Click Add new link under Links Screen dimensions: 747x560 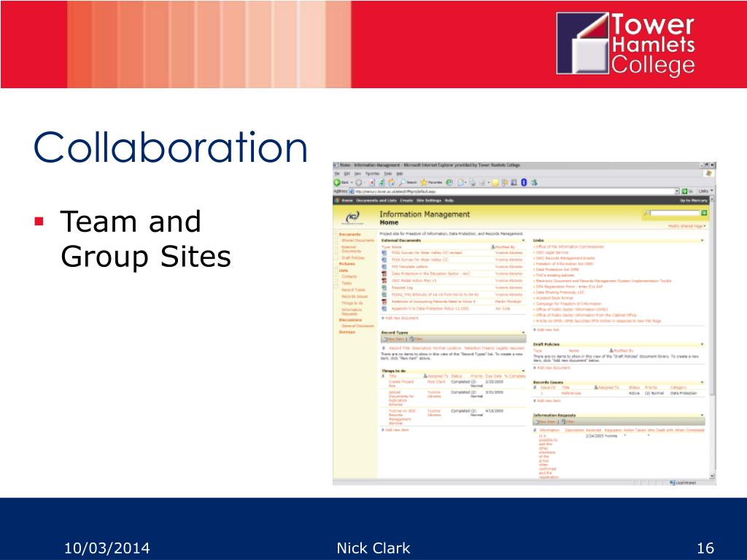[548, 330]
